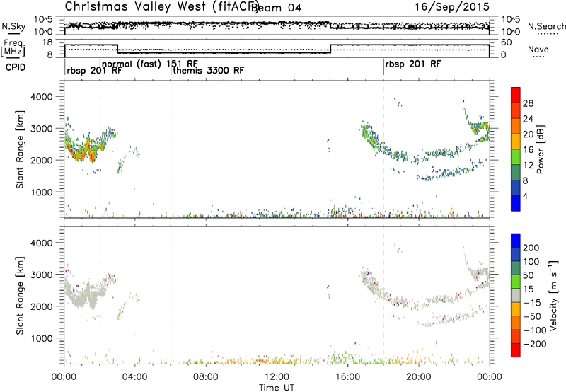Click the 'CPID' row label

coord(16,67)
